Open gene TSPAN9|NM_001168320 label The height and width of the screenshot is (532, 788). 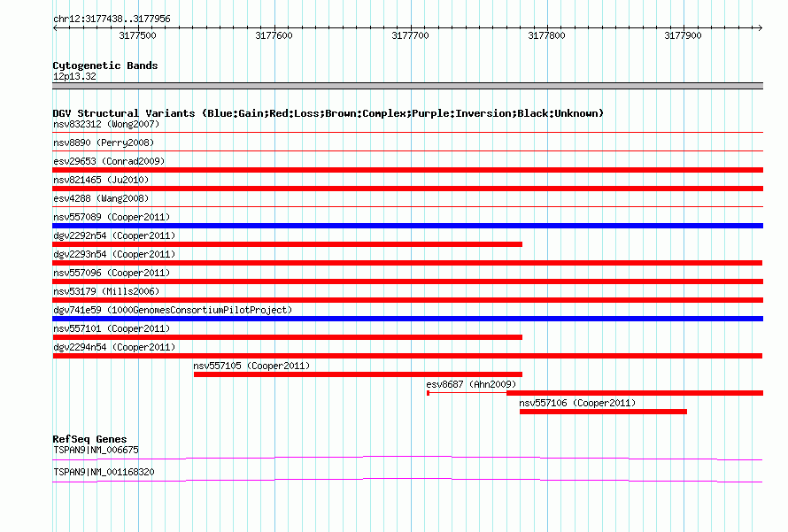pos(104,472)
